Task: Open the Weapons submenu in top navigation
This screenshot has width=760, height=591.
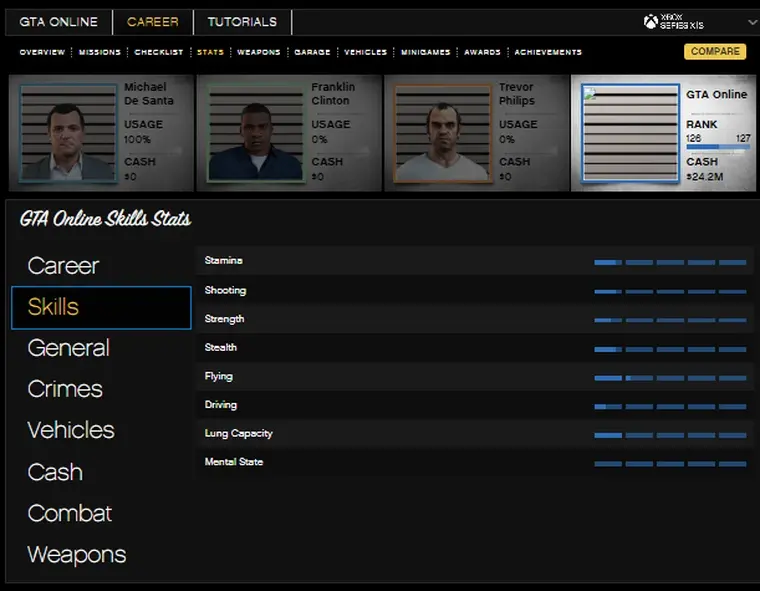Action: (258, 52)
